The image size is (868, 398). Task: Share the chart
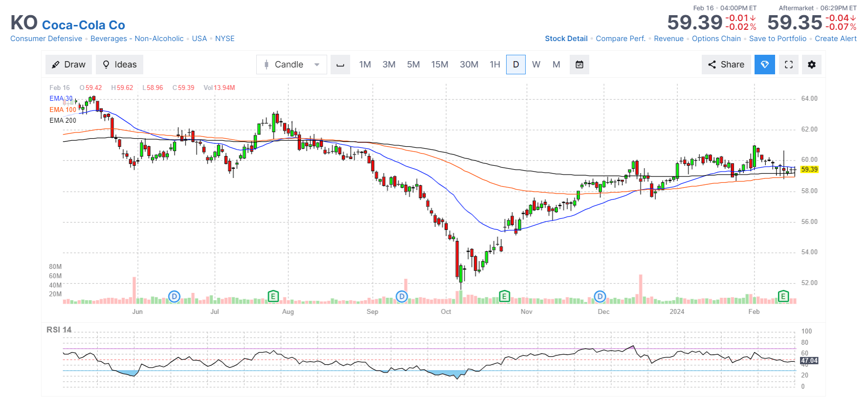(x=726, y=65)
